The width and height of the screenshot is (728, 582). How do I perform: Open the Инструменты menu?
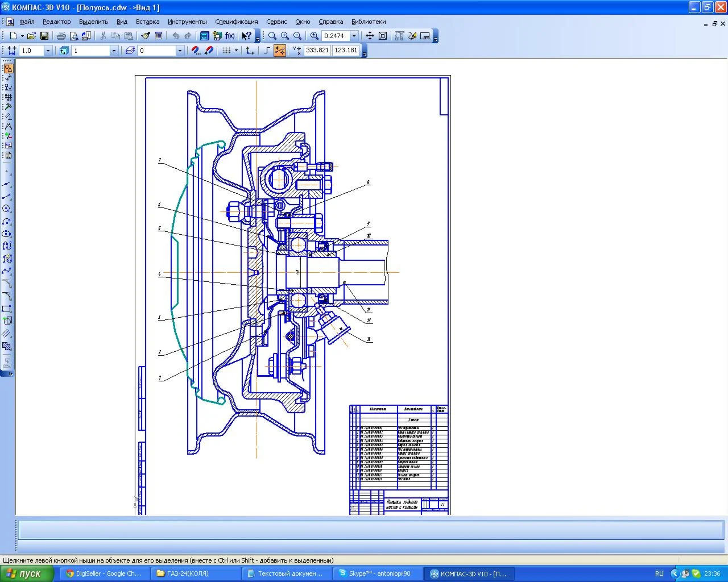pyautogui.click(x=187, y=22)
